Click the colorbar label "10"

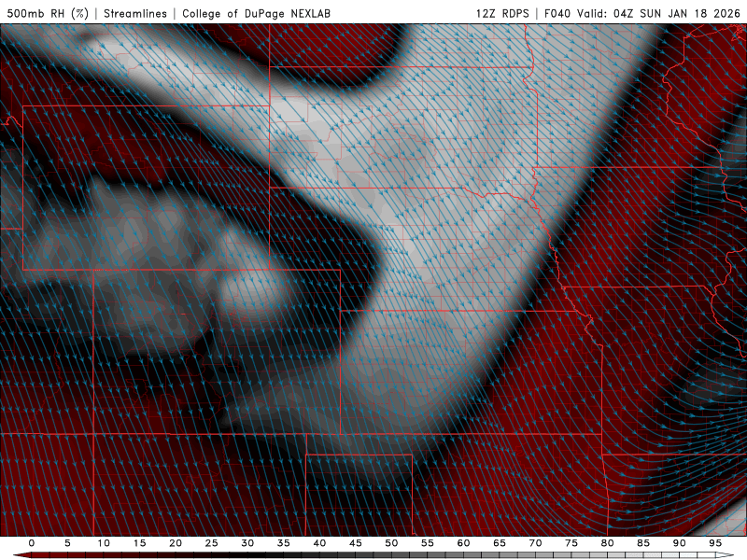point(104,543)
